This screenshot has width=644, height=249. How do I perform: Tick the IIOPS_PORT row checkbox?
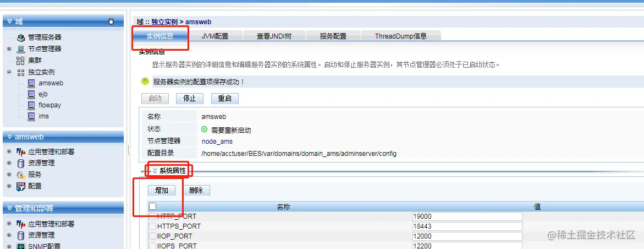153,246
